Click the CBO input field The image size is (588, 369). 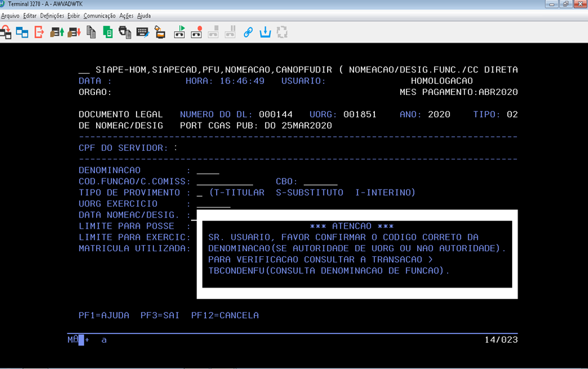(320, 181)
